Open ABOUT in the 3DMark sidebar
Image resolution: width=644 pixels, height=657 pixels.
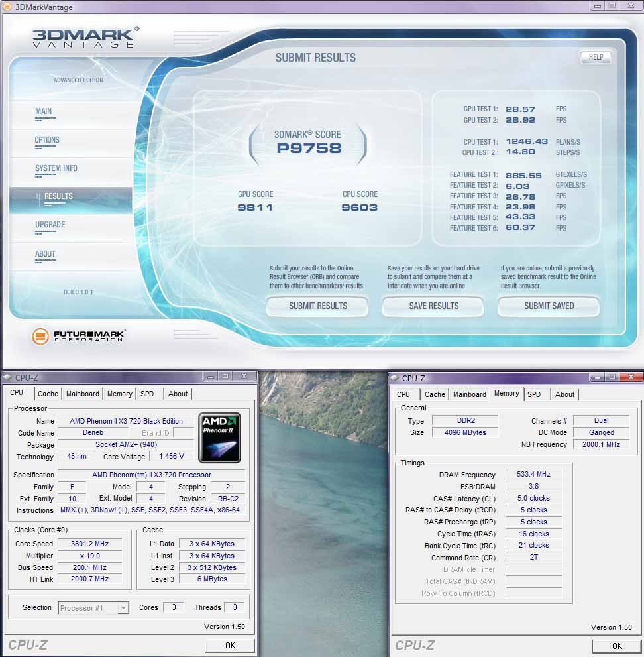click(x=45, y=254)
